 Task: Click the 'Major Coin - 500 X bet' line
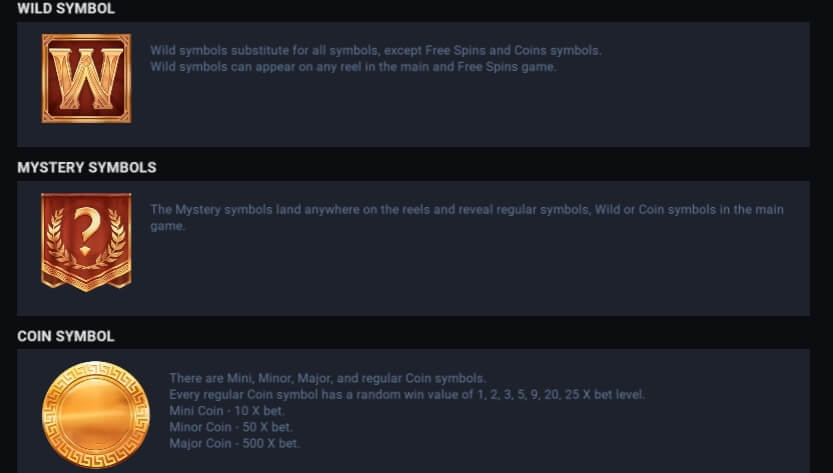(x=234, y=443)
